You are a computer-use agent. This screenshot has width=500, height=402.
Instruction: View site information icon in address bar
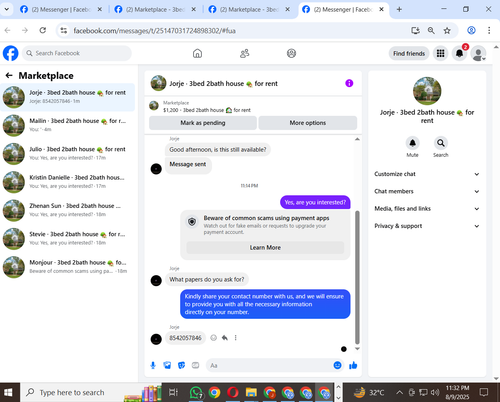pos(63,31)
